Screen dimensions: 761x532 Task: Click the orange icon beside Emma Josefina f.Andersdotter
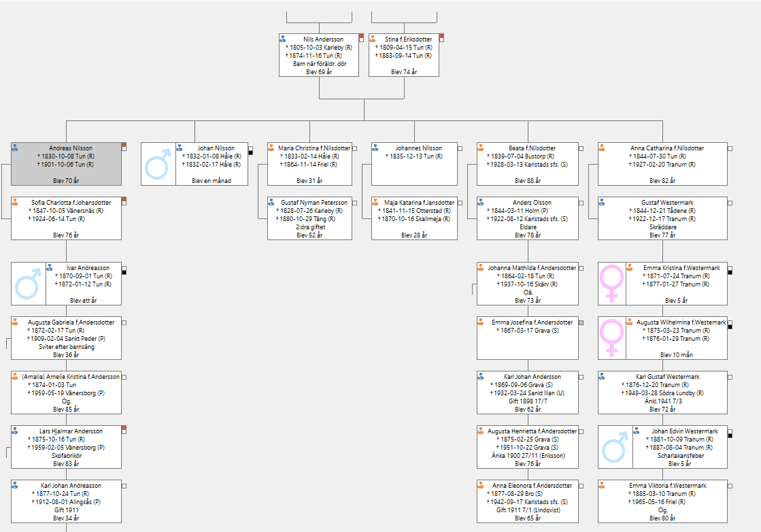481,321
